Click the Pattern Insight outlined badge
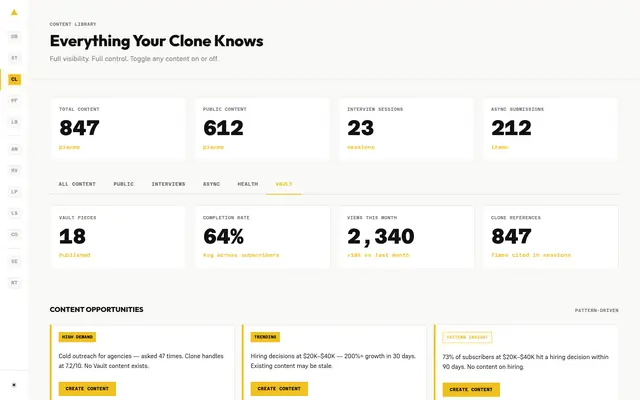This screenshot has height=400, width=640. coord(467,338)
